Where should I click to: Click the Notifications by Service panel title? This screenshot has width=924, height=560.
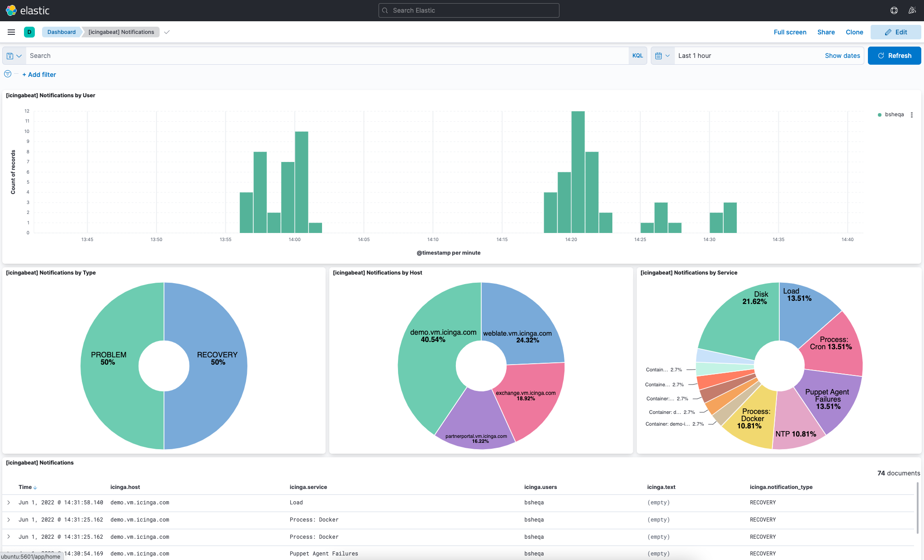pyautogui.click(x=689, y=273)
